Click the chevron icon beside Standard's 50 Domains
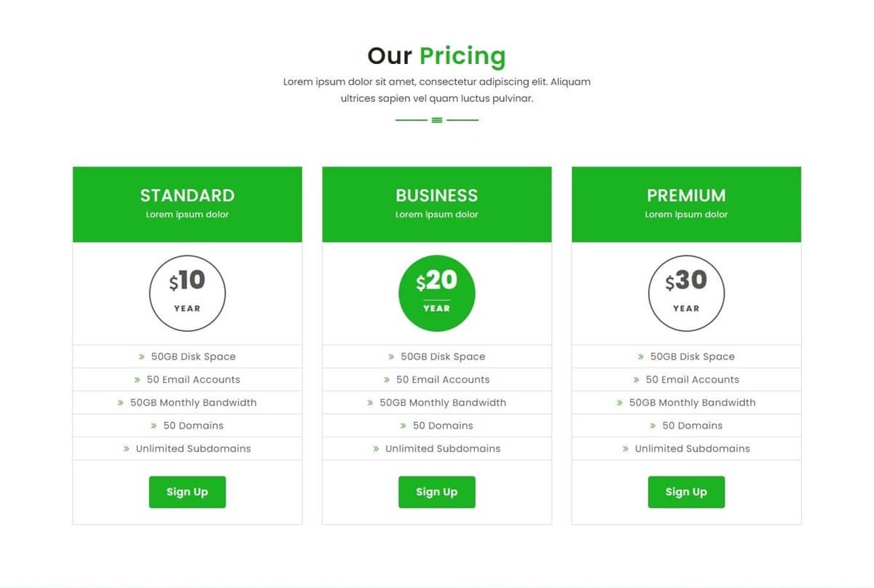Viewport: 874px width, 588px height. (154, 426)
